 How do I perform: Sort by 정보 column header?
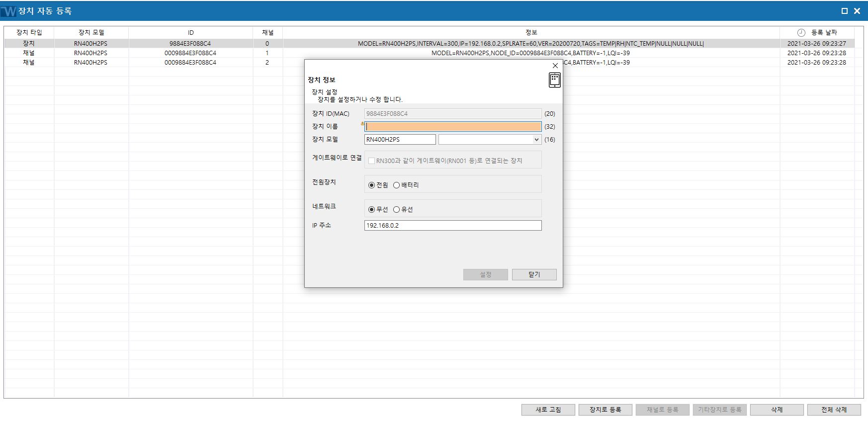531,32
